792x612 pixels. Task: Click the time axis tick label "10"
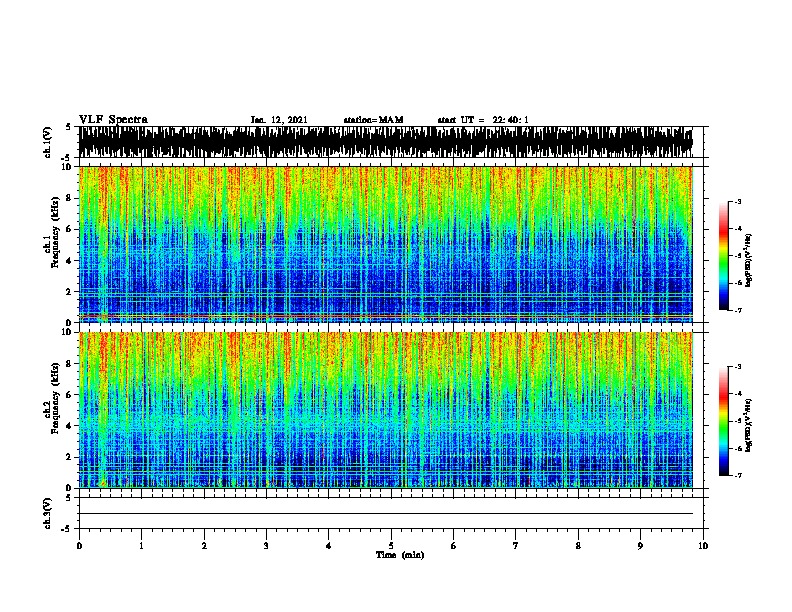[703, 545]
